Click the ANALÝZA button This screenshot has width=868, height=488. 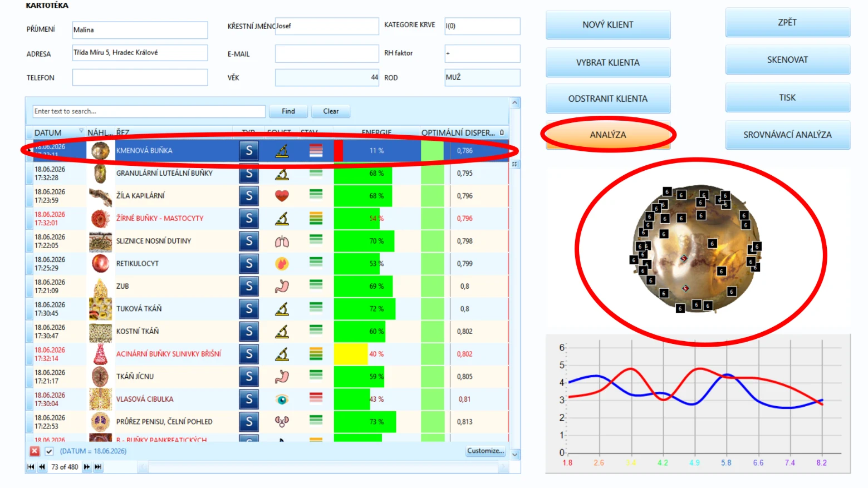click(x=608, y=135)
